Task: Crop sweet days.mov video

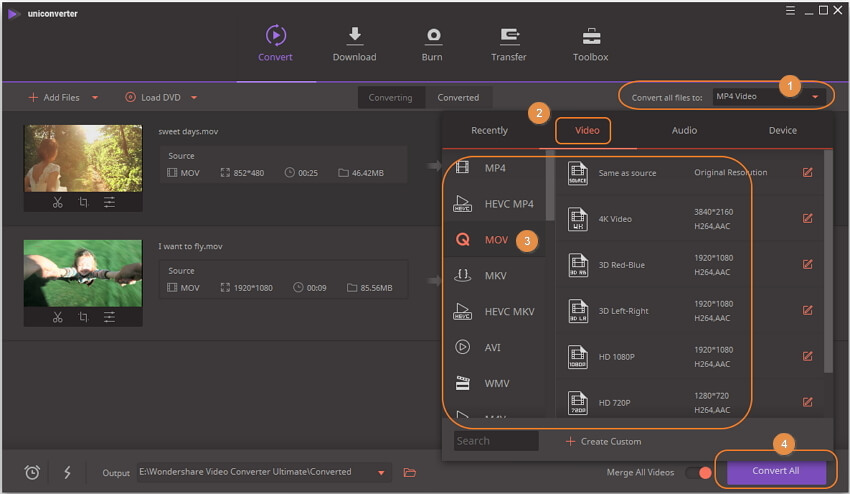Action: [x=83, y=202]
